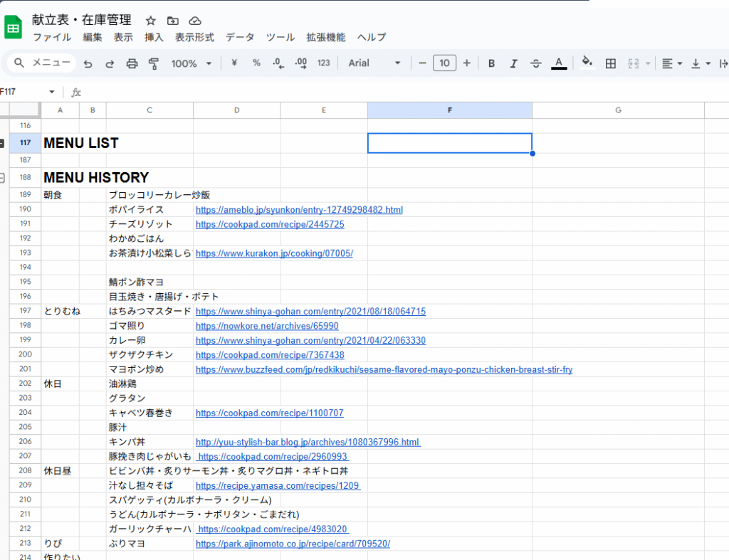Check the cloud save status icon
Image resolution: width=729 pixels, height=560 pixels.
[195, 21]
